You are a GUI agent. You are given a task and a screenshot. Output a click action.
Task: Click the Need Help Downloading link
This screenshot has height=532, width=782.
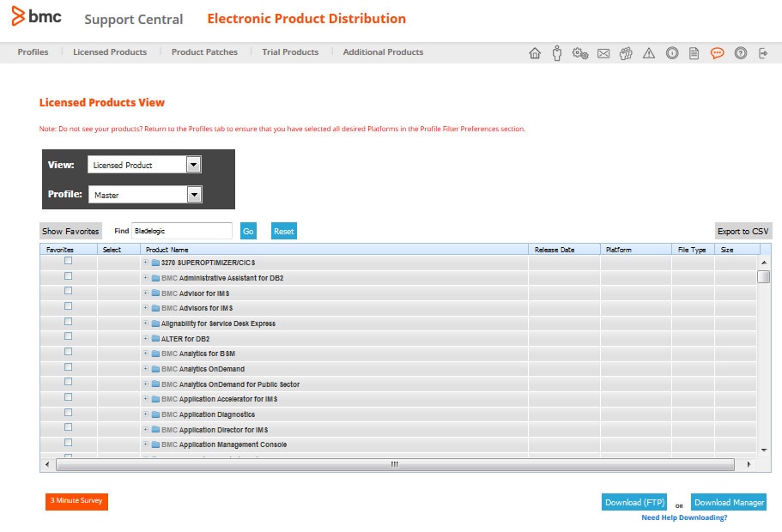684,517
